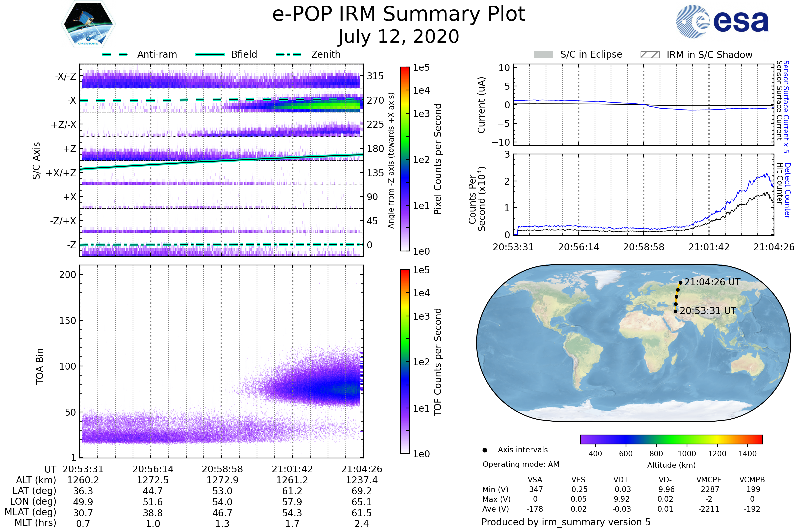Click the Altitude (km) horizontal colorbar
798x532 pixels.
point(671,439)
